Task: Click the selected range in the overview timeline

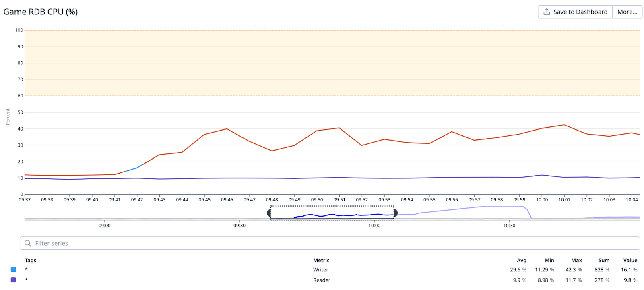Action: [332, 213]
